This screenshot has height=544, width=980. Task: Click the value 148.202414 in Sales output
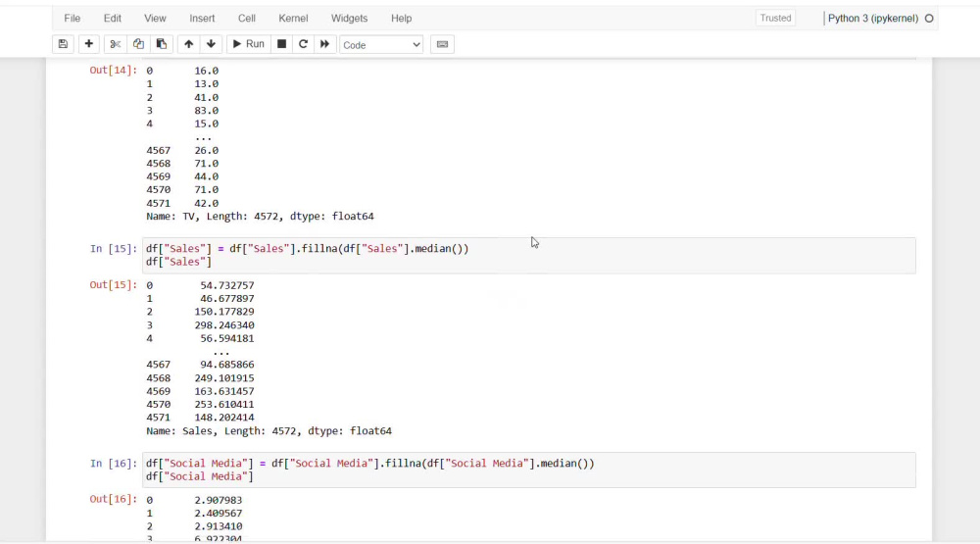(224, 418)
